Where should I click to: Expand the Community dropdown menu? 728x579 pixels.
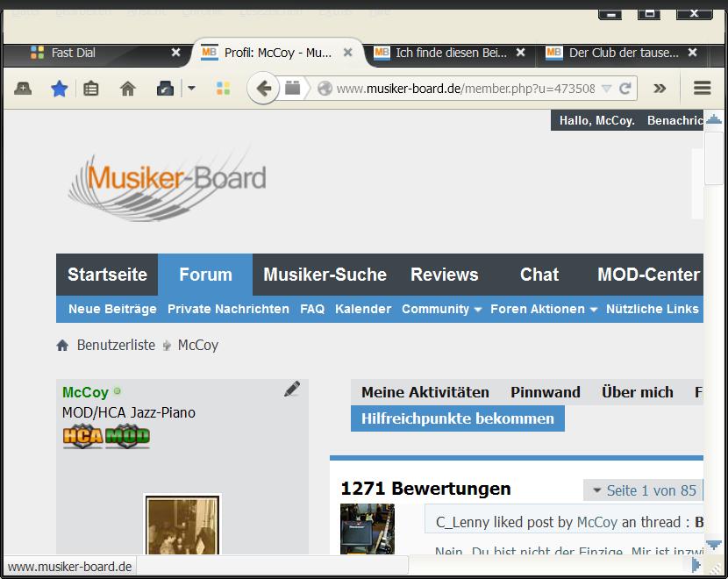[441, 309]
